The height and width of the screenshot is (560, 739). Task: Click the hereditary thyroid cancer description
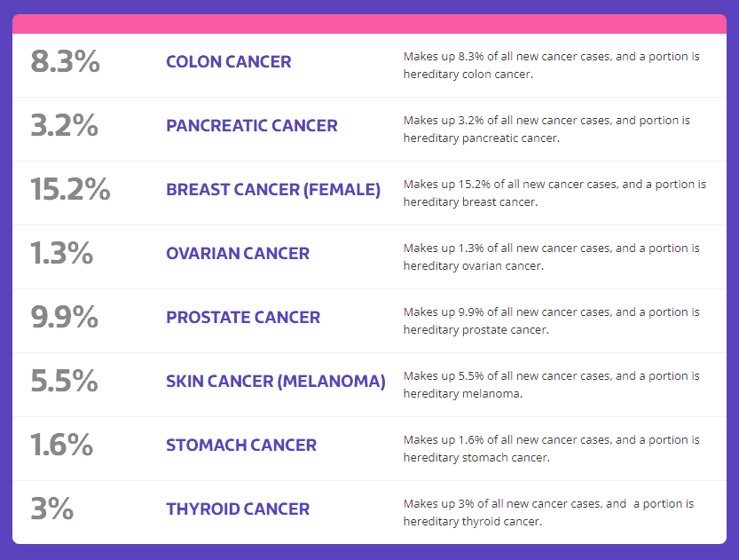coord(548,512)
